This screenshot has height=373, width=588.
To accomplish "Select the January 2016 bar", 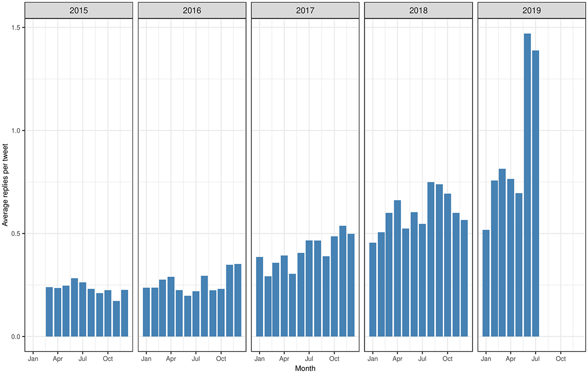I will [146, 312].
